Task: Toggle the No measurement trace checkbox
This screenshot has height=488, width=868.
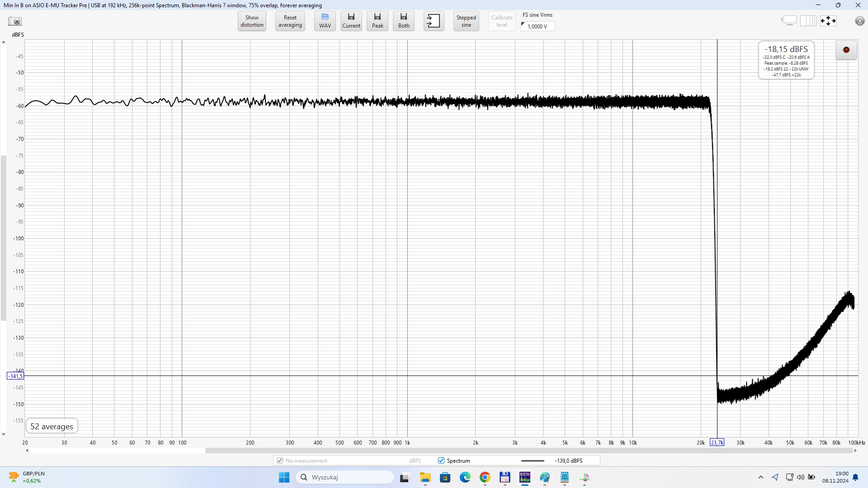Action: coord(280,460)
